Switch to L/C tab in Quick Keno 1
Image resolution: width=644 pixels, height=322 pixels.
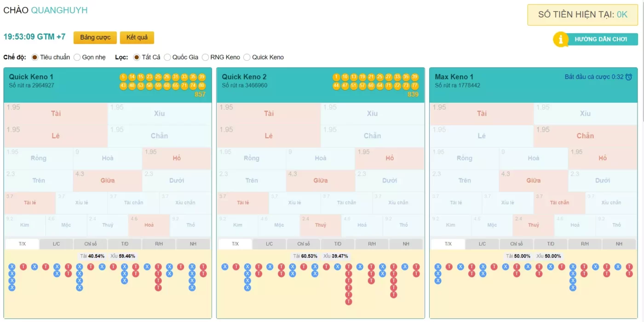(56, 244)
